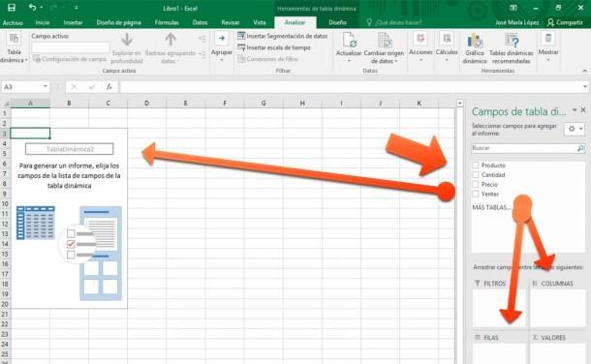Enable the Ventas field checkbox

click(x=476, y=194)
